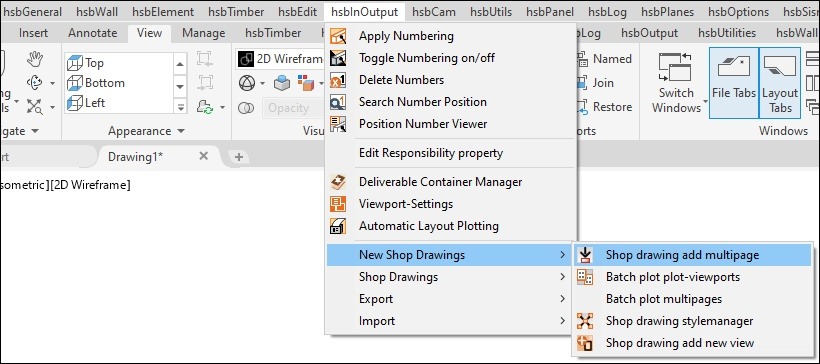This screenshot has height=364, width=820.
Task: Open a new drawing tab with plus button
Action: tap(238, 156)
